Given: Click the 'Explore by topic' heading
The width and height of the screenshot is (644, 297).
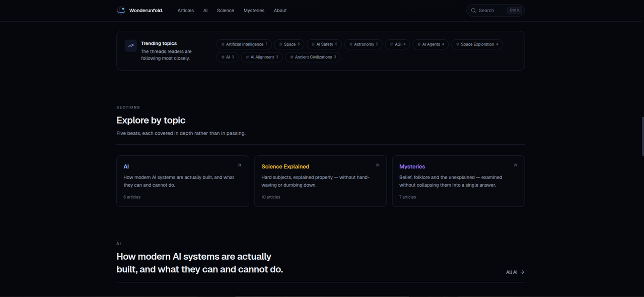Looking at the screenshot, I should point(151,121).
